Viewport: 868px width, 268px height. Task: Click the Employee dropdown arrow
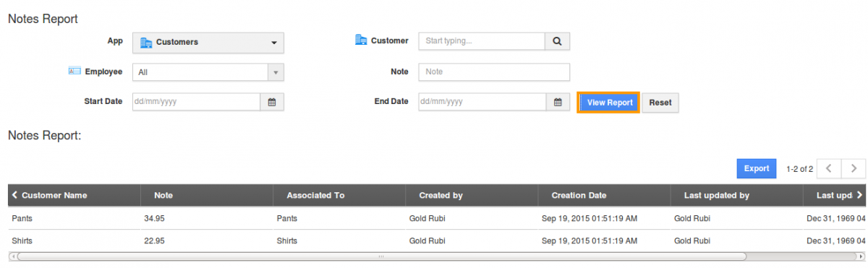coord(276,72)
